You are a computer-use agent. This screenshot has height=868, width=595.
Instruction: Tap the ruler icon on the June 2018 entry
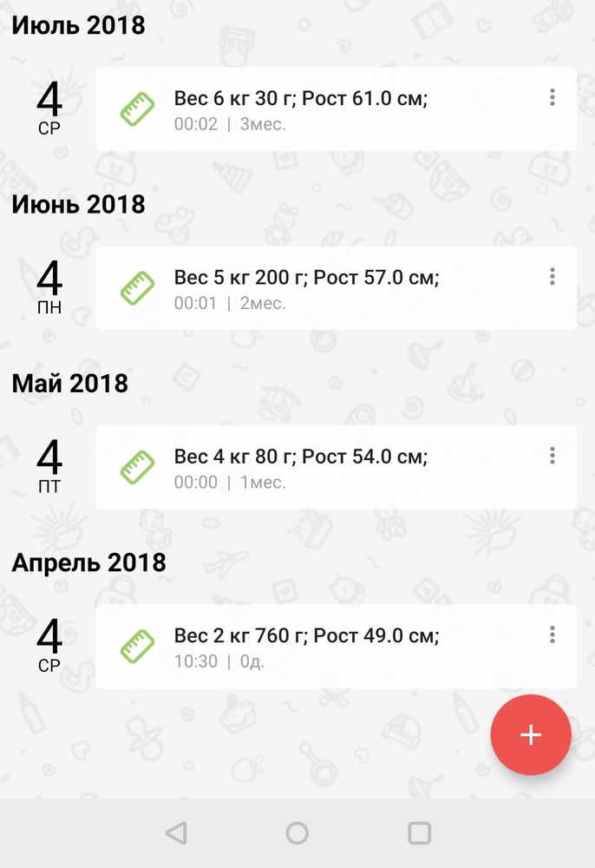pos(137,288)
